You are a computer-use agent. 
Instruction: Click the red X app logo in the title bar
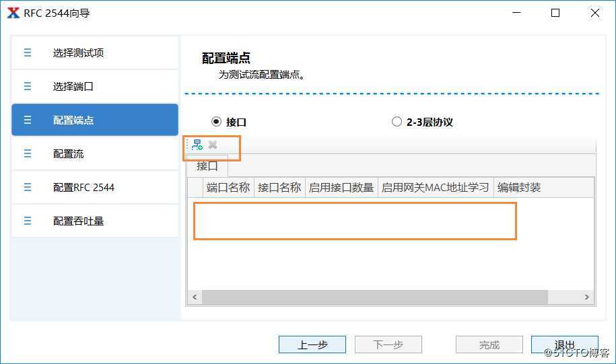(x=13, y=13)
